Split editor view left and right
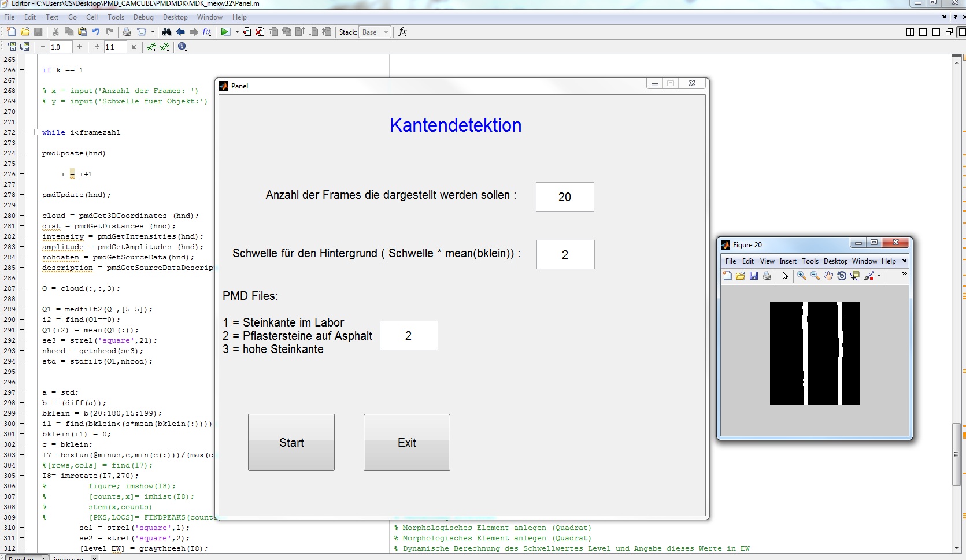This screenshot has height=560, width=966. tap(923, 32)
